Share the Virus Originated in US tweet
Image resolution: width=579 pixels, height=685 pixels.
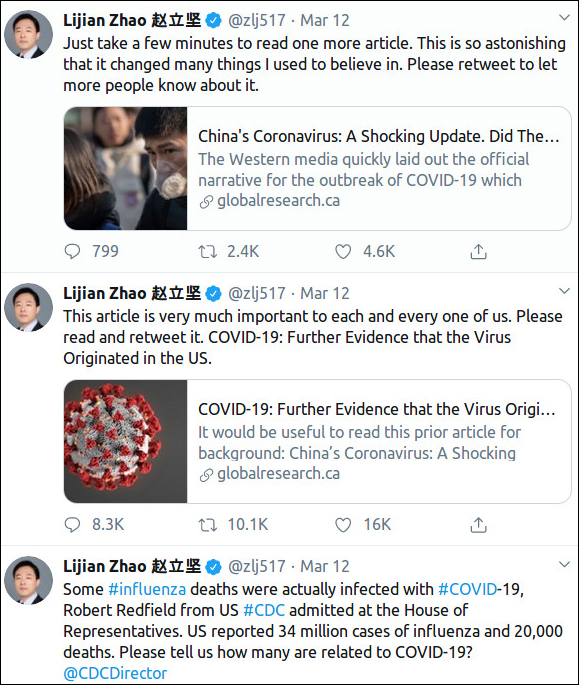[x=478, y=525]
